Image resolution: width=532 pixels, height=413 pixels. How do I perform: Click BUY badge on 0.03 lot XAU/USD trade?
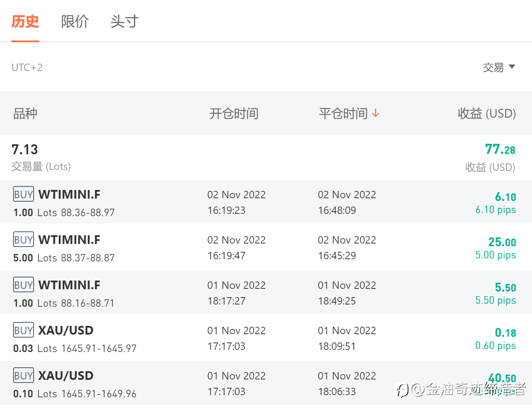tap(24, 330)
